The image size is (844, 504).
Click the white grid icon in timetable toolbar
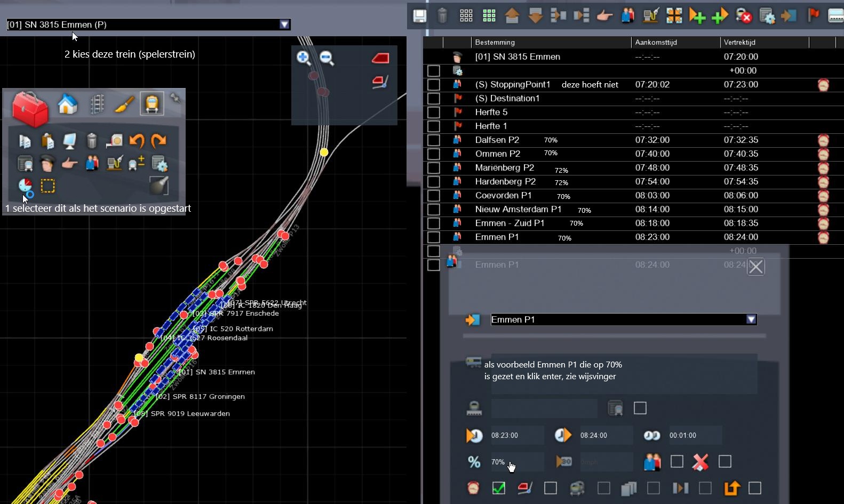pyautogui.click(x=466, y=16)
